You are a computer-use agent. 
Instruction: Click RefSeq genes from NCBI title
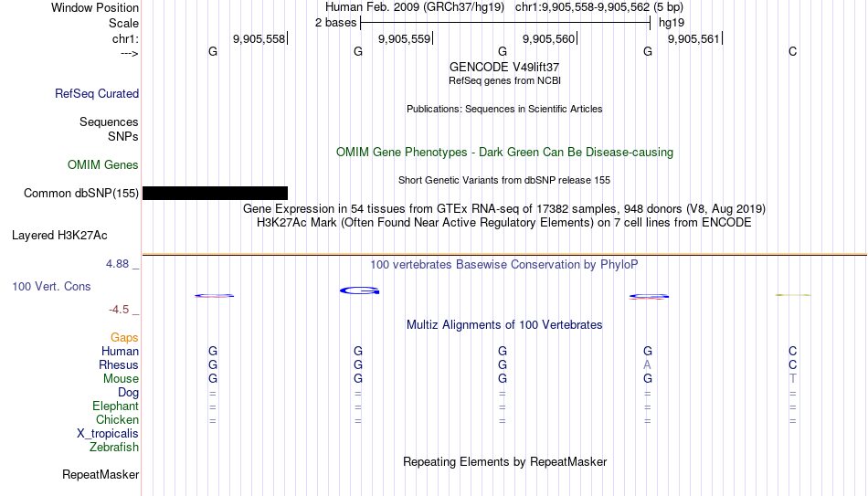click(504, 80)
